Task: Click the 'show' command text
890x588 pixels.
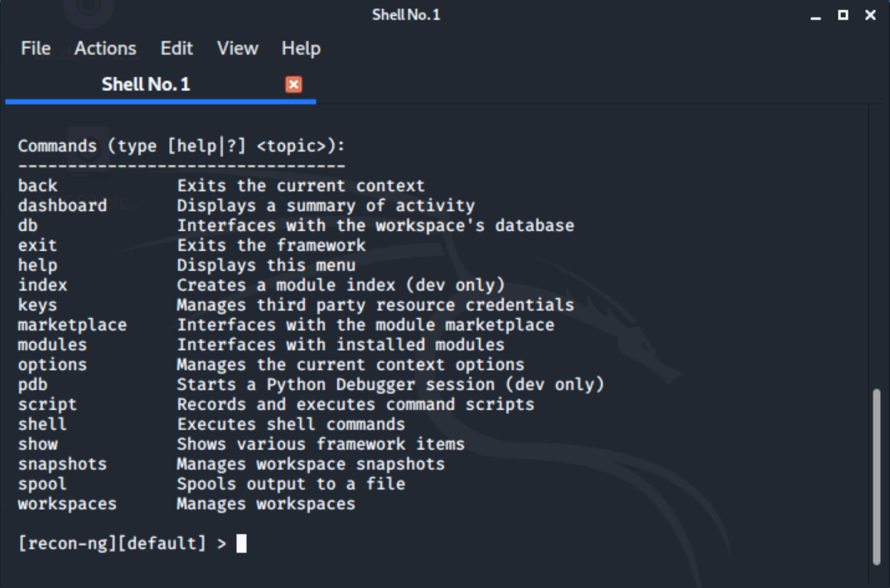Action: (37, 444)
